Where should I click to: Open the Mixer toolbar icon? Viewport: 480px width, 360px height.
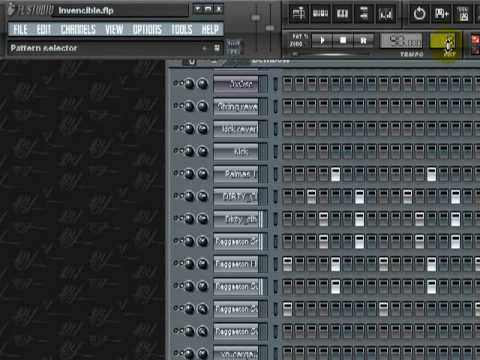click(x=386, y=13)
